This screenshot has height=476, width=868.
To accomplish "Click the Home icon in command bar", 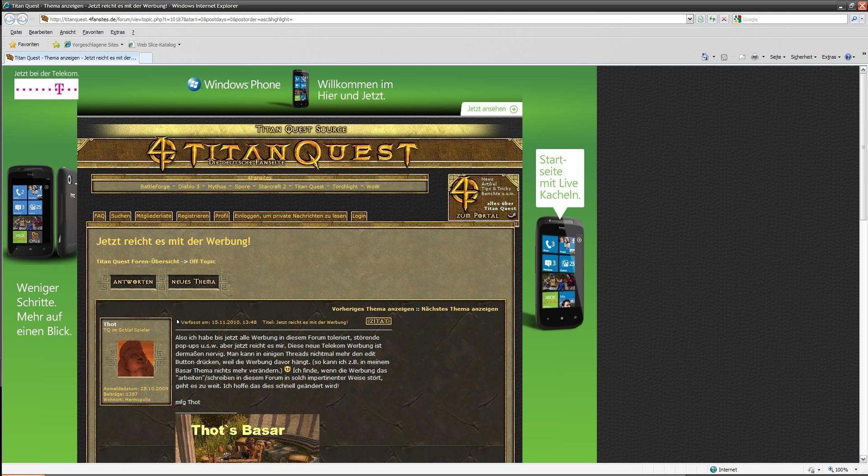I will pos(705,57).
